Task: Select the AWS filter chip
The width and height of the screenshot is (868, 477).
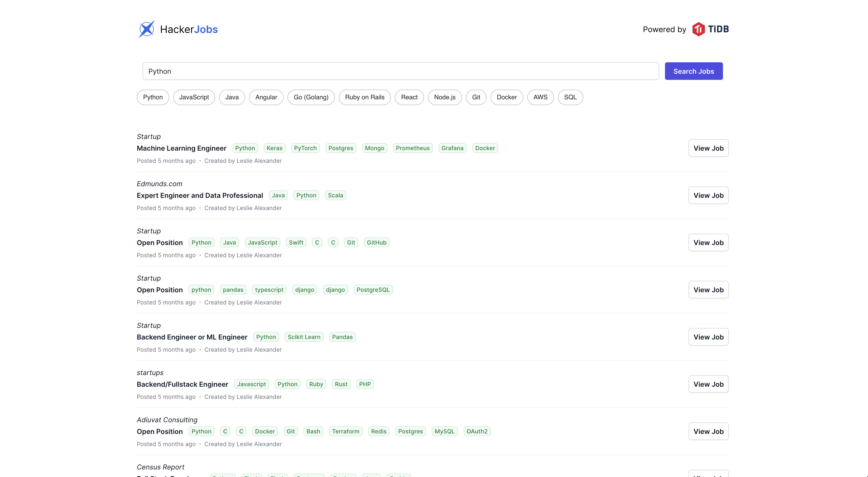Action: click(x=540, y=97)
